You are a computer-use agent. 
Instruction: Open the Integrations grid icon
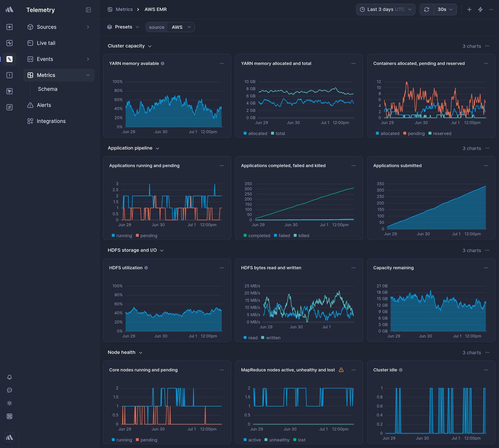pos(30,121)
